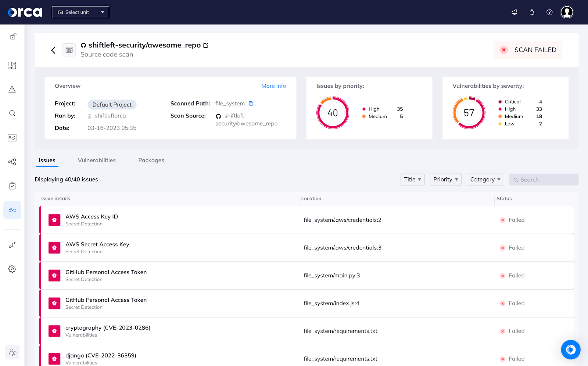The image size is (588, 366).
Task: Focus the issues Search field
Action: click(x=544, y=180)
